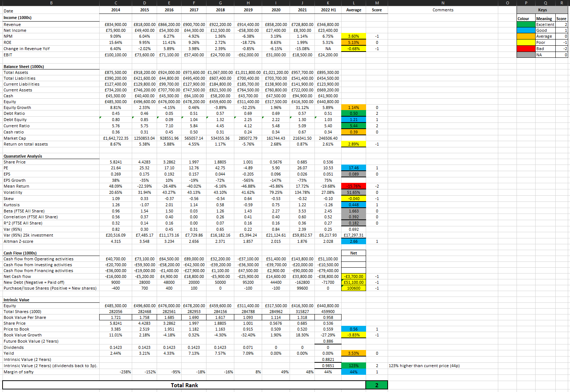
Task: Select the 2014 market cap cell £1,642,722.35
Action: (x=116, y=138)
